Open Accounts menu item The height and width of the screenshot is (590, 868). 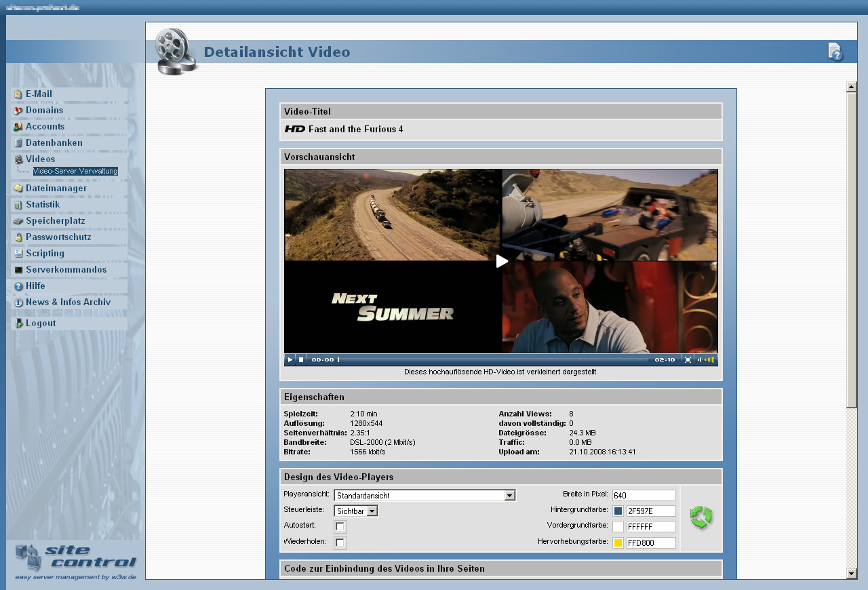click(45, 127)
